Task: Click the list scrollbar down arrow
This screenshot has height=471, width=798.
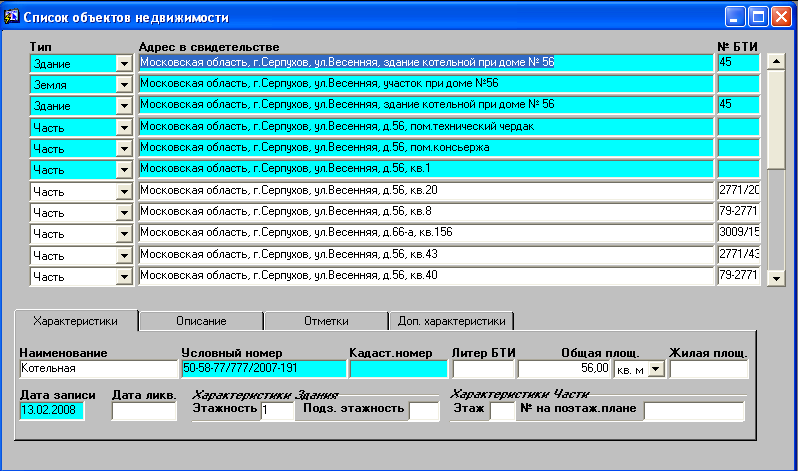Action: point(776,278)
